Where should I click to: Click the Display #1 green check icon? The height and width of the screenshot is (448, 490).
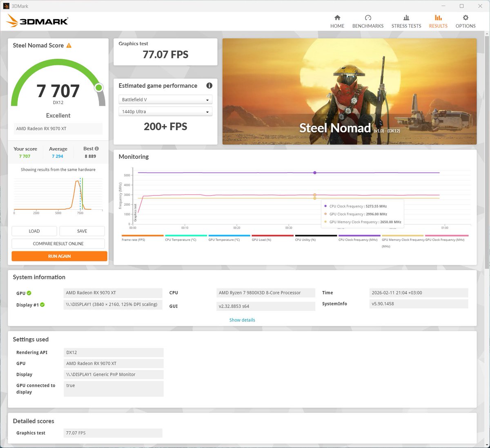click(x=42, y=305)
